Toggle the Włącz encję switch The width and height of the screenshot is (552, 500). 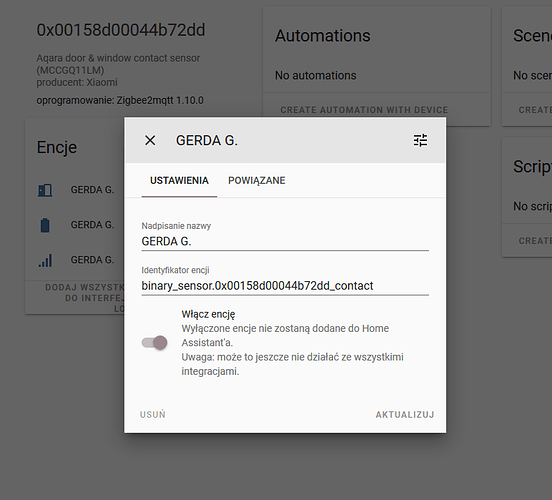(x=154, y=343)
